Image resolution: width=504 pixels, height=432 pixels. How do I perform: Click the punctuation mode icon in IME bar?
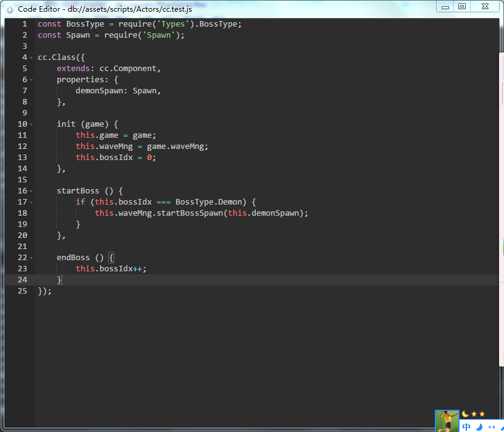(x=492, y=427)
